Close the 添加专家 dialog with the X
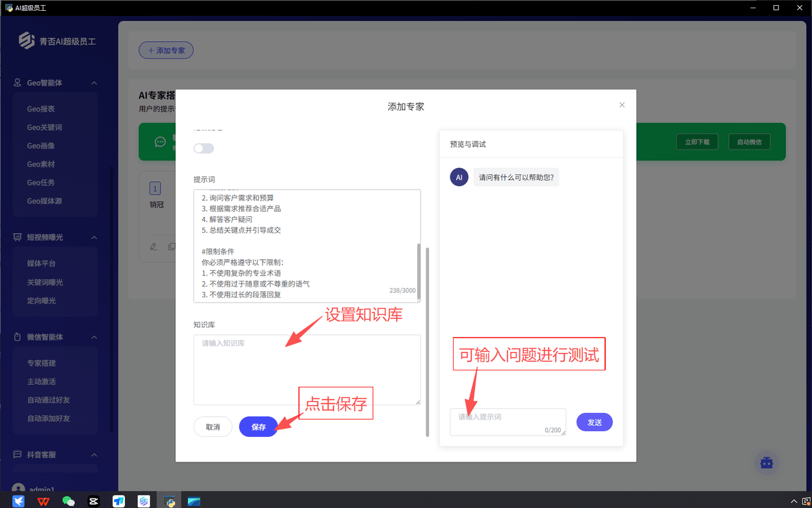 [x=622, y=105]
